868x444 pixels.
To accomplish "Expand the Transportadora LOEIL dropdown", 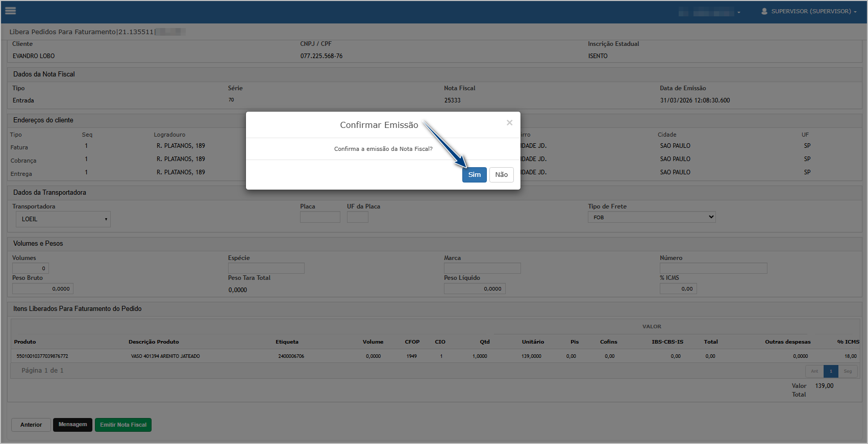I will [x=63, y=219].
